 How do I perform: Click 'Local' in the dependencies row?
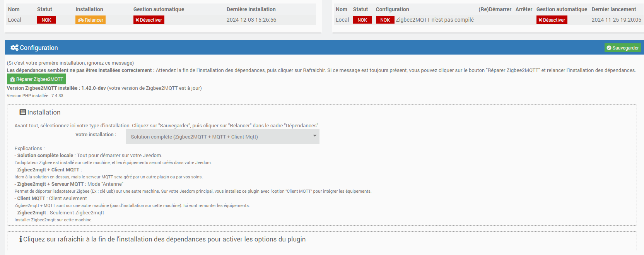(x=15, y=20)
